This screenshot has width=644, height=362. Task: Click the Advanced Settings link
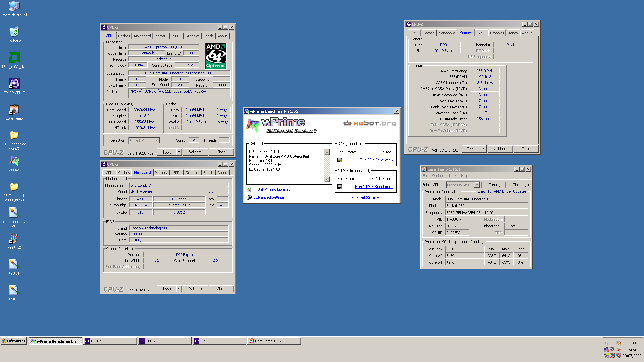click(x=269, y=198)
